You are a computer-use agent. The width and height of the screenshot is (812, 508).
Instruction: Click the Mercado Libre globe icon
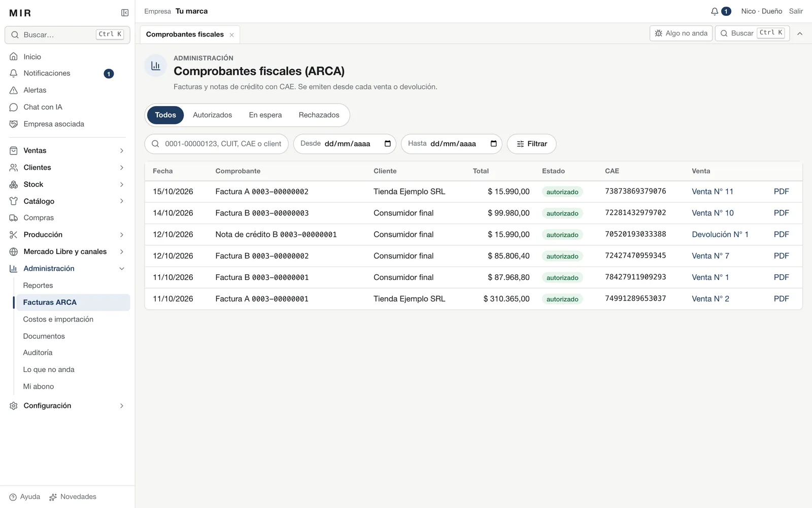[14, 251]
